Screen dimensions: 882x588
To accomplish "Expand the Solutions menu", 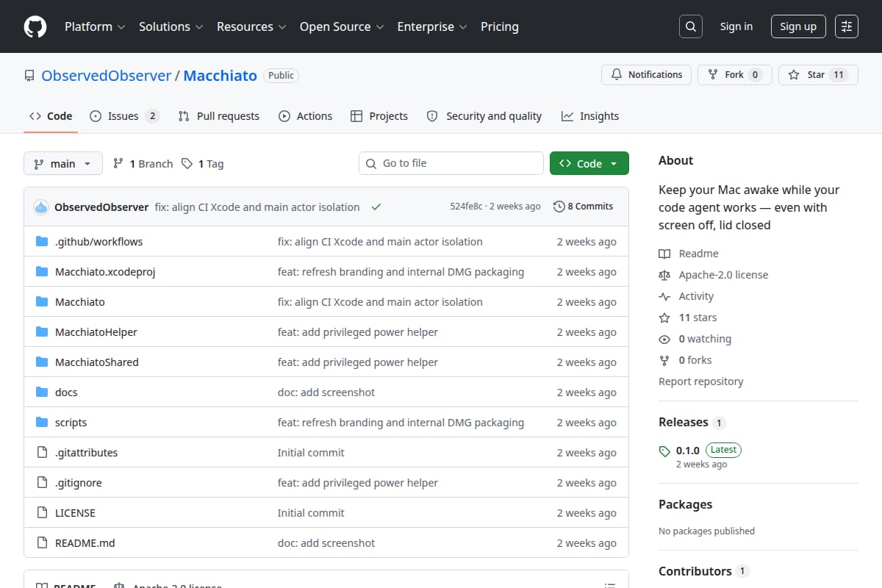I will click(171, 26).
